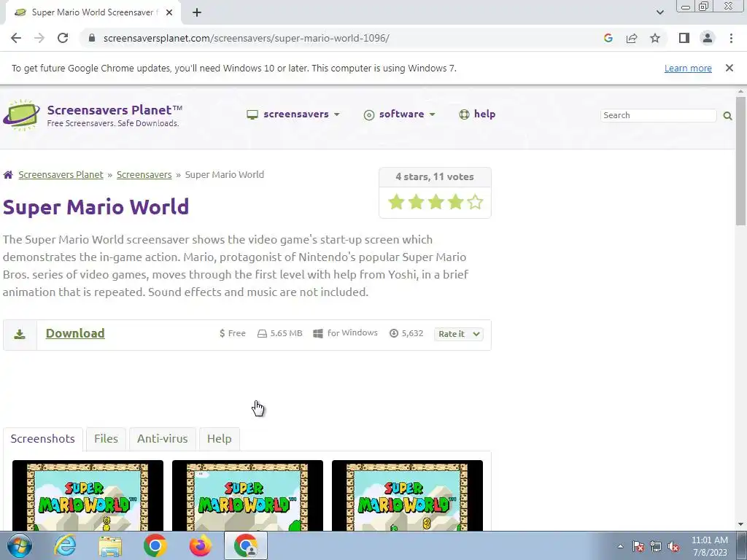Open Windows Explorer from taskbar
Viewport: 747px width, 560px height.
pos(110,545)
